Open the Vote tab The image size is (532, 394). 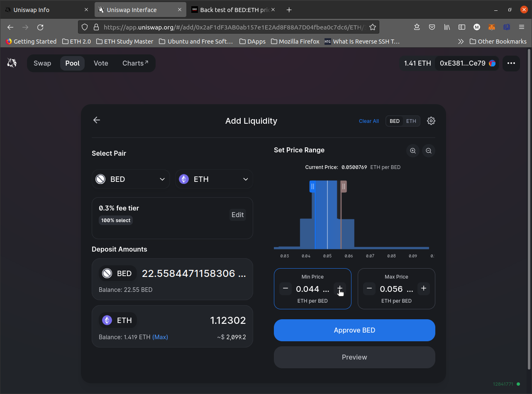tap(101, 64)
